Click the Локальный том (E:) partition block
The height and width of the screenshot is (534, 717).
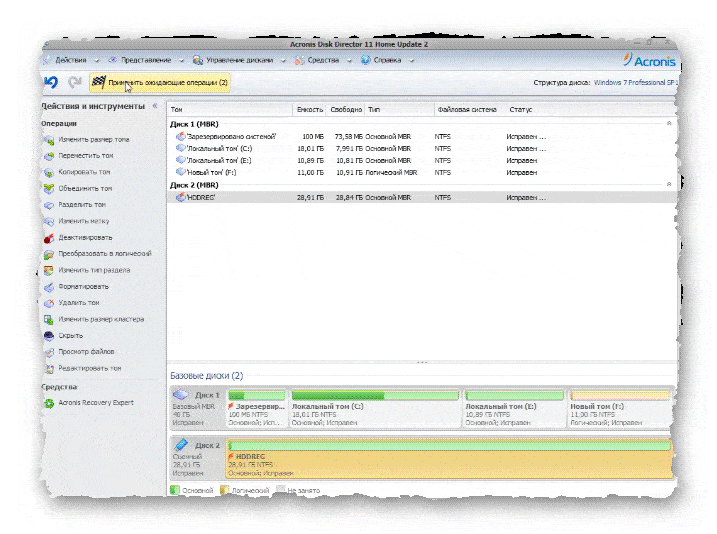(x=514, y=408)
